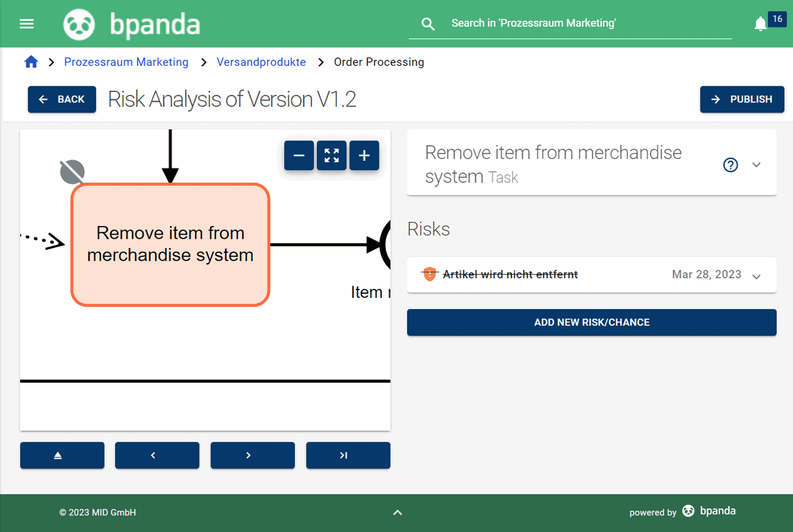
Task: Click the date Mar 28, 2023
Action: [706, 274]
